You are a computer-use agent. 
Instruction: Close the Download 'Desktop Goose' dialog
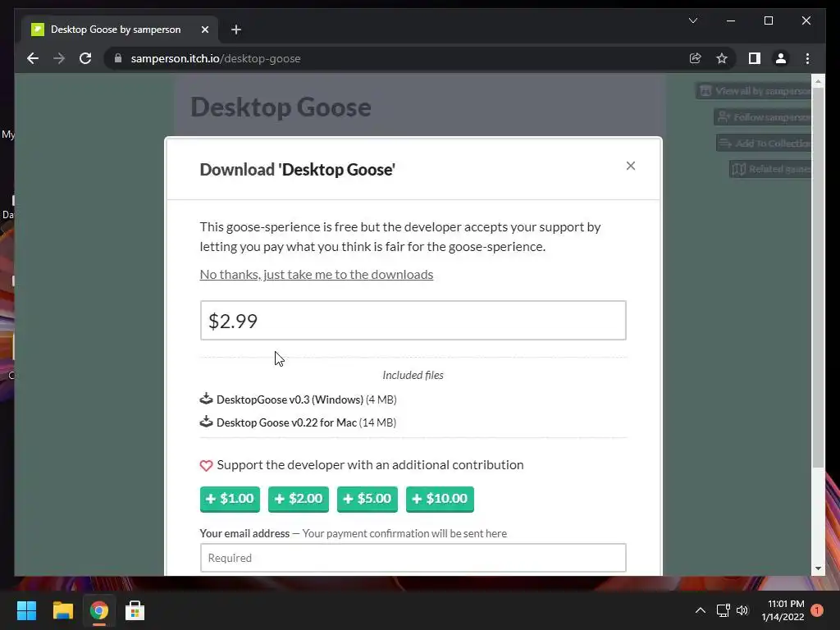click(x=631, y=166)
